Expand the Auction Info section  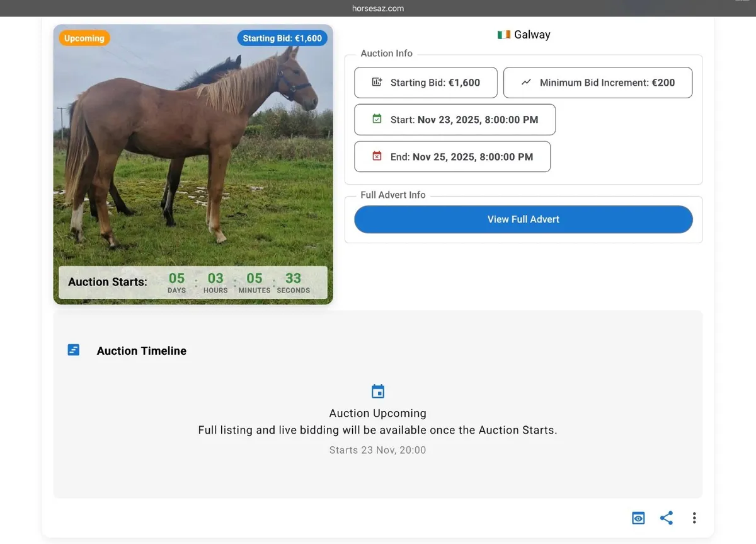pos(386,54)
